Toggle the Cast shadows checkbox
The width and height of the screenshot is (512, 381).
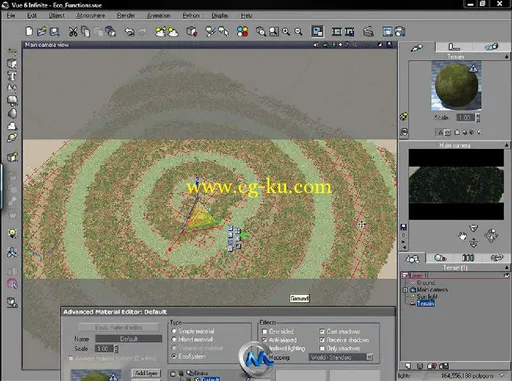tap(322, 332)
